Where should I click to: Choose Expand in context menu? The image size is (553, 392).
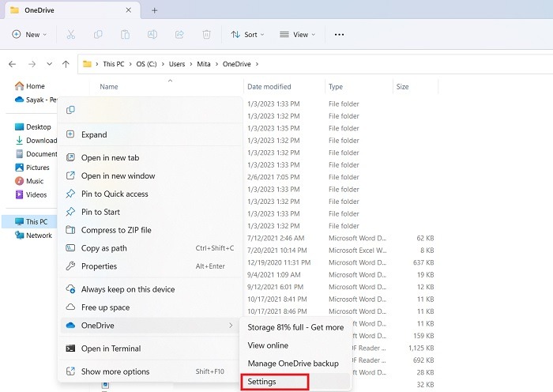(x=150, y=134)
